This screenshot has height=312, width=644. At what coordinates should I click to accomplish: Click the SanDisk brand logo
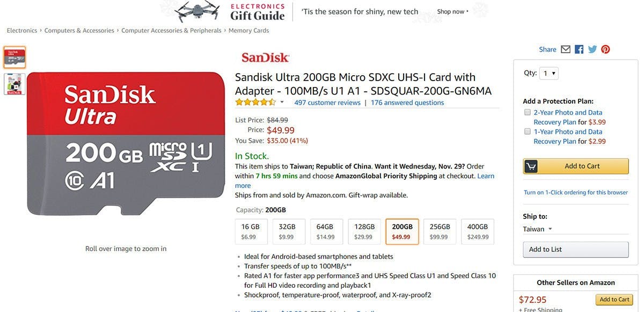(265, 57)
